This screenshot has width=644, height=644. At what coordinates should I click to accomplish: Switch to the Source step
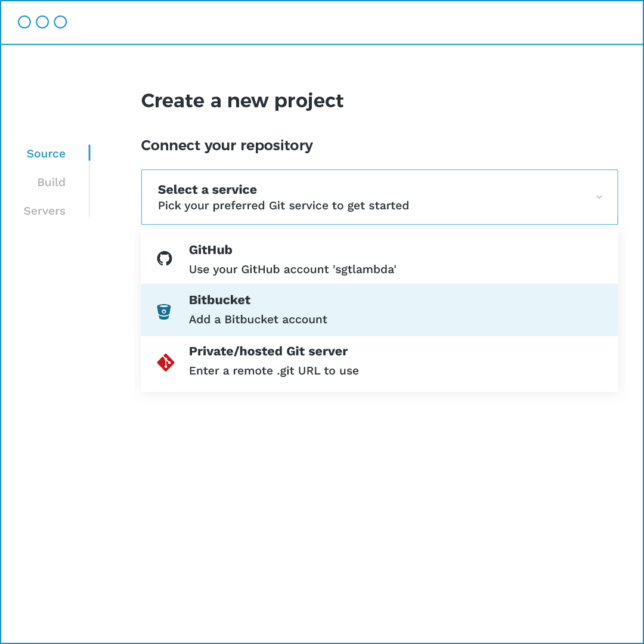(x=46, y=154)
